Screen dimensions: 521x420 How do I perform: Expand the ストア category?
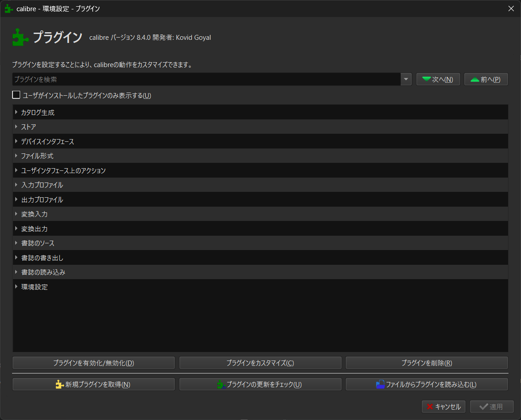tap(17, 127)
